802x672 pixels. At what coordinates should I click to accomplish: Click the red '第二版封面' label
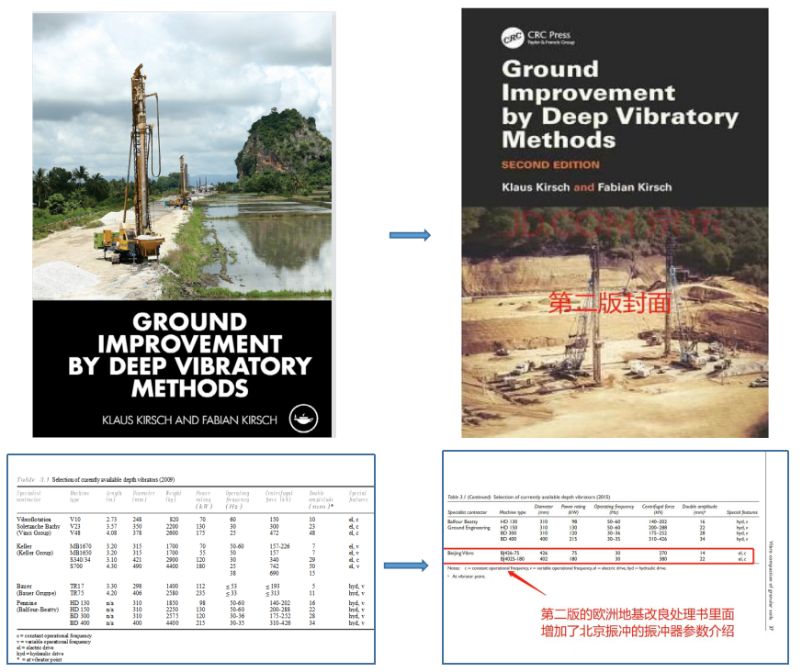(x=610, y=303)
